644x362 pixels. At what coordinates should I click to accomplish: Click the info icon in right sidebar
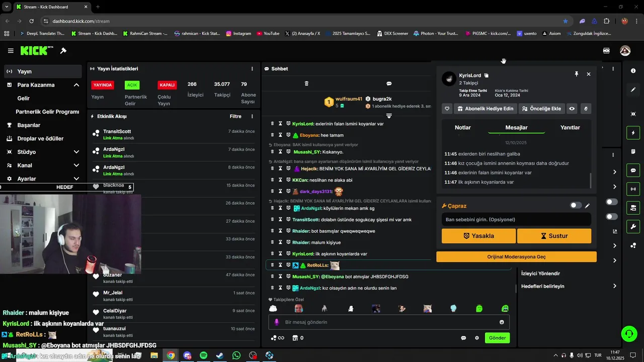pos(633,71)
